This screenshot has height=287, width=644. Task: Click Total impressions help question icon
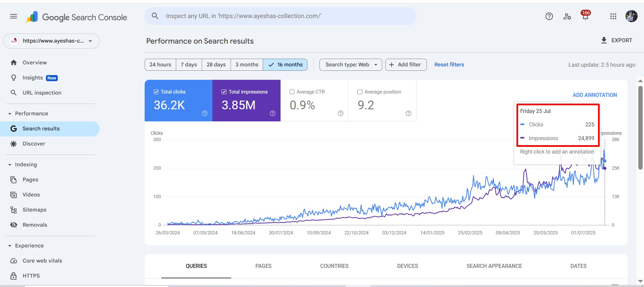coord(273,113)
